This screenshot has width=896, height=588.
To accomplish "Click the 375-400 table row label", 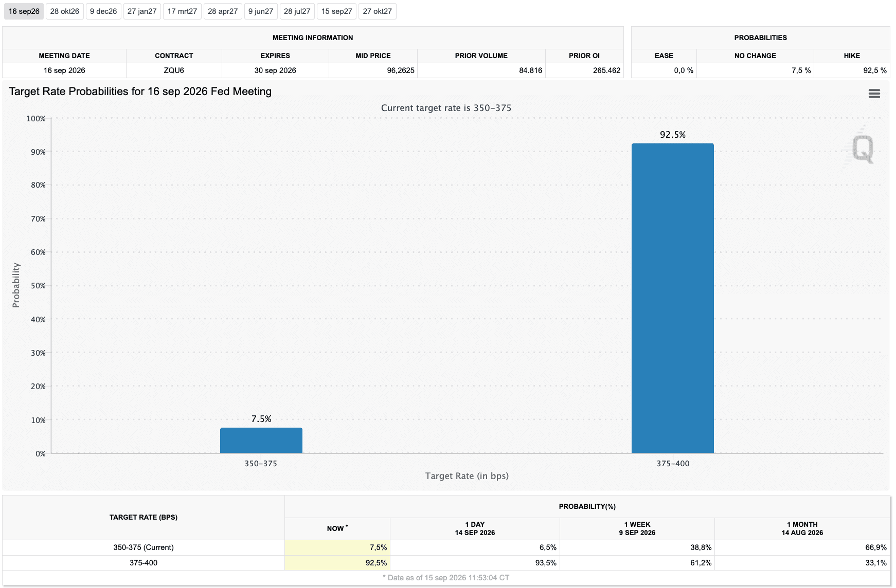I will tap(144, 563).
